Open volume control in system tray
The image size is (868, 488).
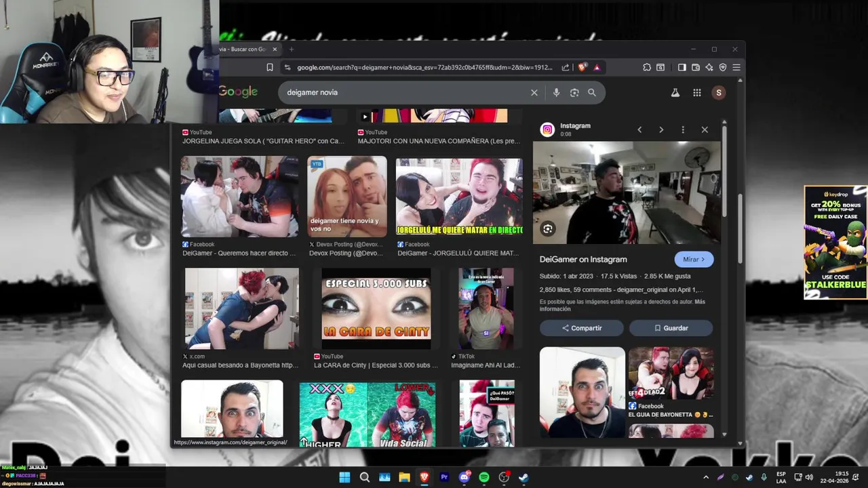[809, 477]
